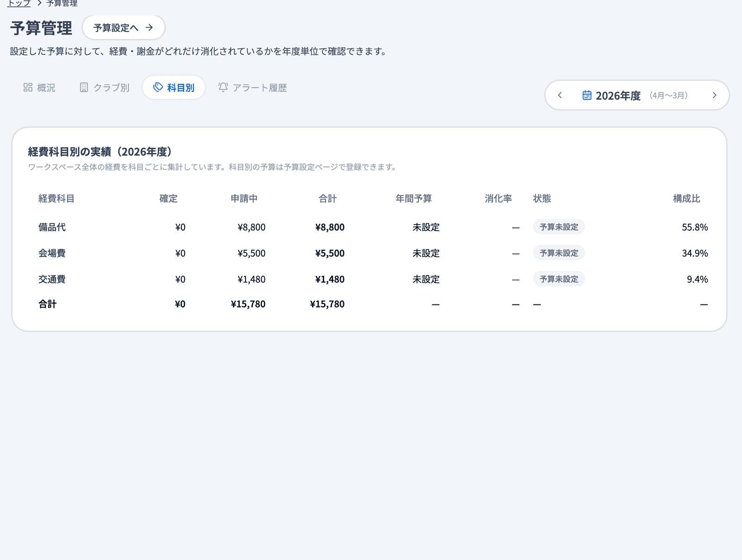Screen dimensions: 742x560
Task: Click the 交通費 row label
Action: 52,279
